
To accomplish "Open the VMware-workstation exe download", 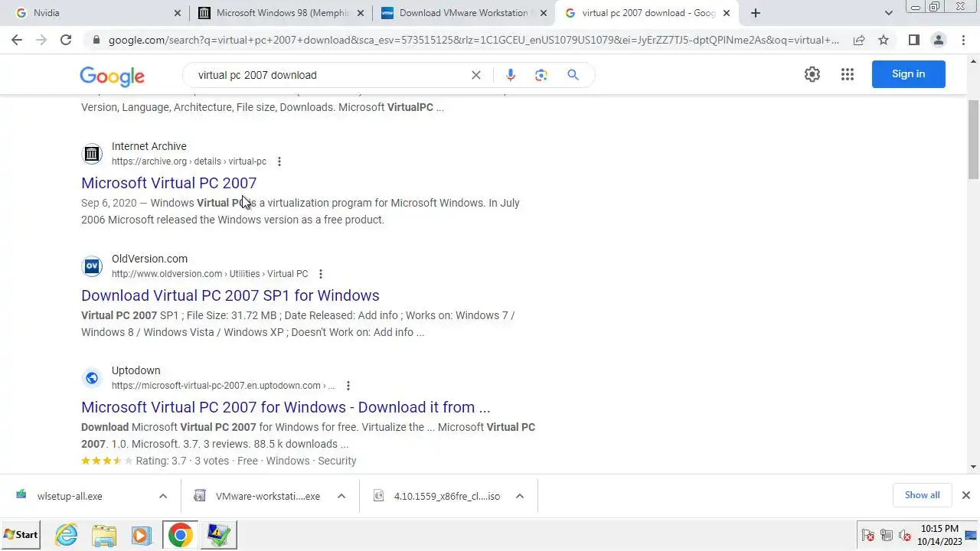I will [268, 496].
